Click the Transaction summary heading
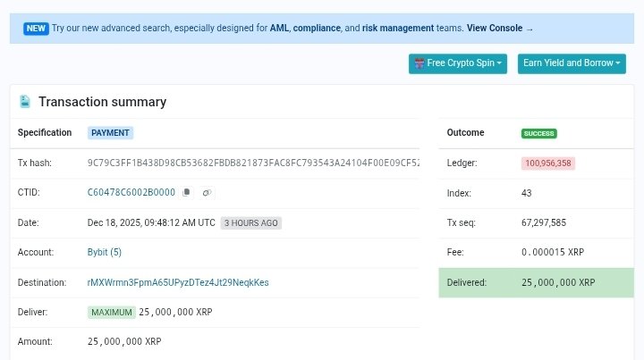Image resolution: width=644 pixels, height=360 pixels. 102,102
